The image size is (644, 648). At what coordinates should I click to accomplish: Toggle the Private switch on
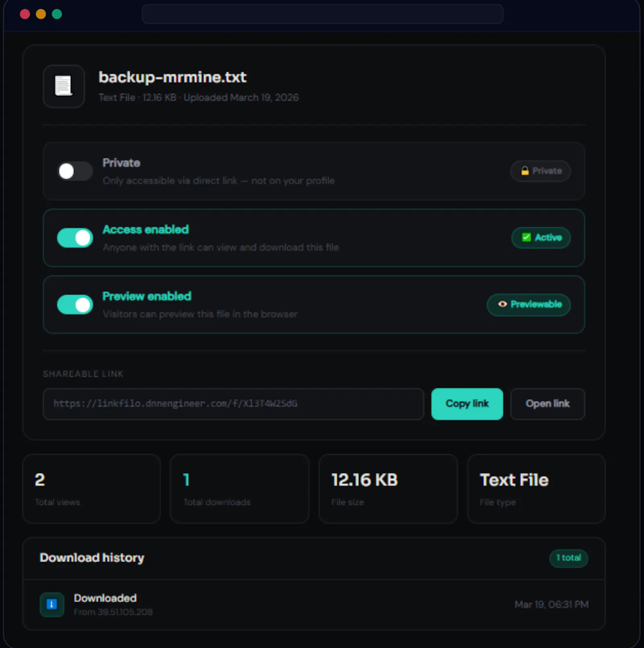(x=75, y=171)
